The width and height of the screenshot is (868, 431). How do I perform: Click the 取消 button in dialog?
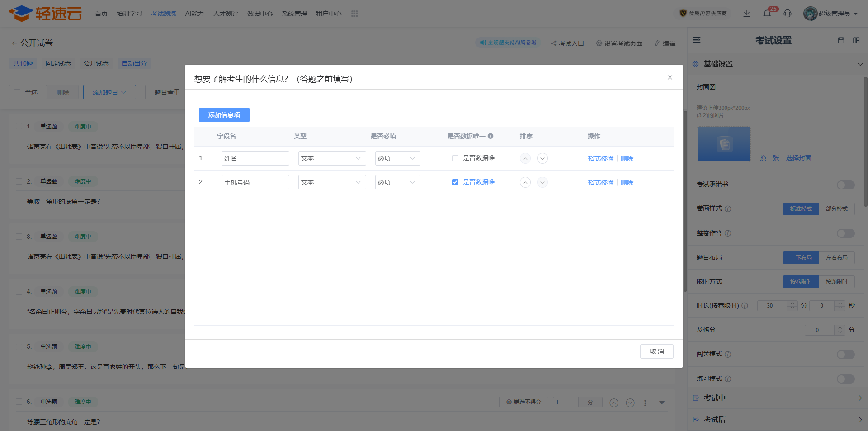point(656,351)
